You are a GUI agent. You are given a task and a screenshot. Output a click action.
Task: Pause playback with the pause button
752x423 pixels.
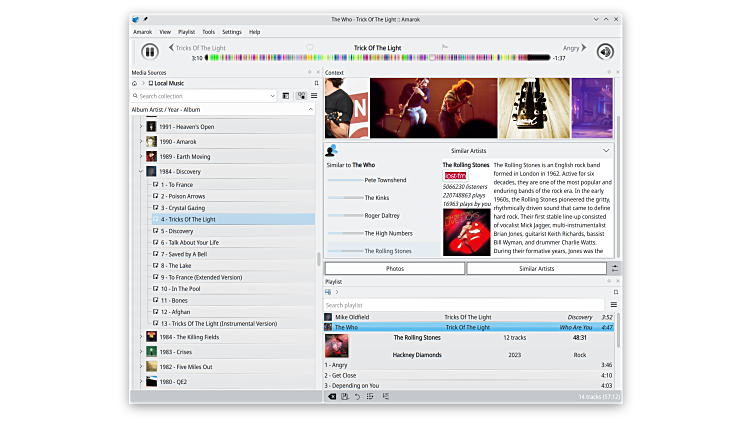tap(149, 52)
